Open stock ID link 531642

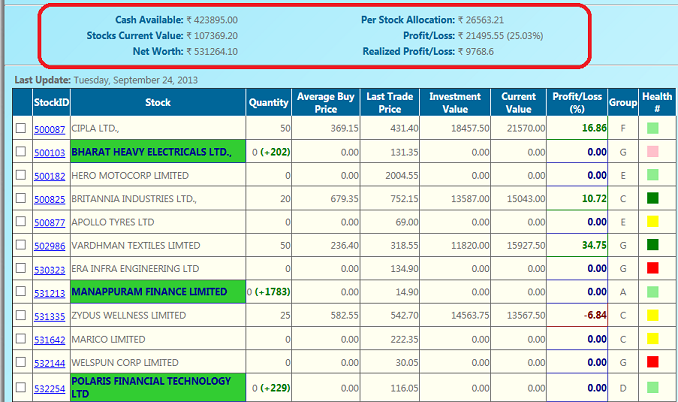[x=50, y=340]
